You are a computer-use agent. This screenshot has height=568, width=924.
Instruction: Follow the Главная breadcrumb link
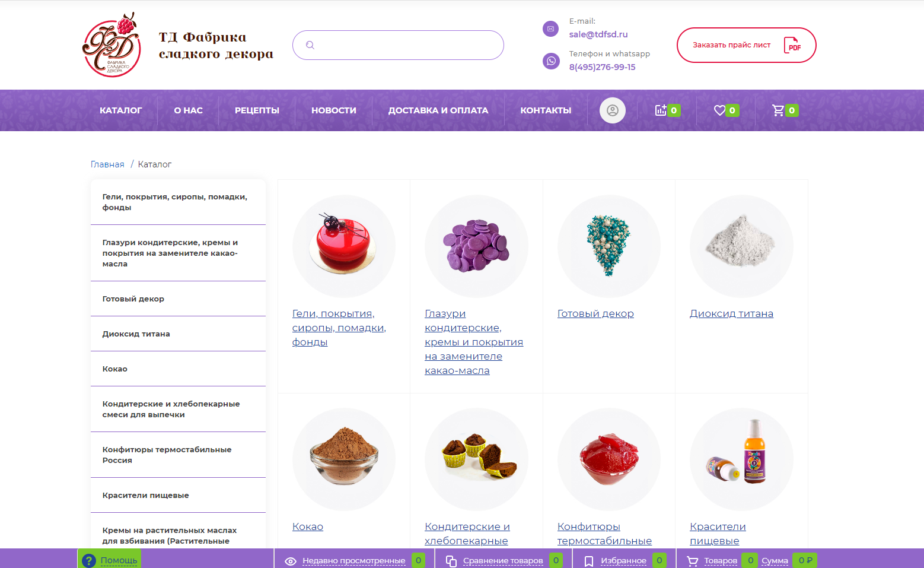coord(107,164)
